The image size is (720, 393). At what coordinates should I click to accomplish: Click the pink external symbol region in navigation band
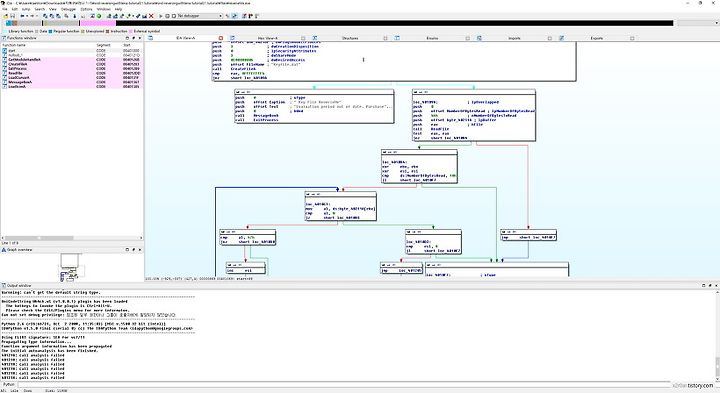(98, 23)
